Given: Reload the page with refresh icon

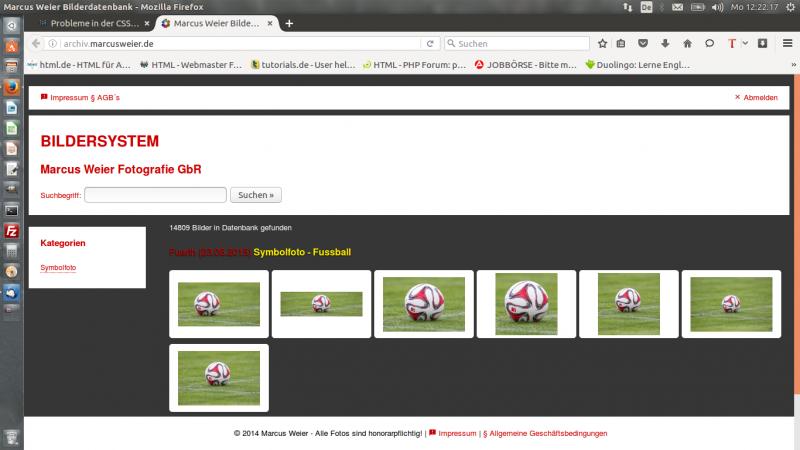Looking at the screenshot, I should (x=430, y=44).
